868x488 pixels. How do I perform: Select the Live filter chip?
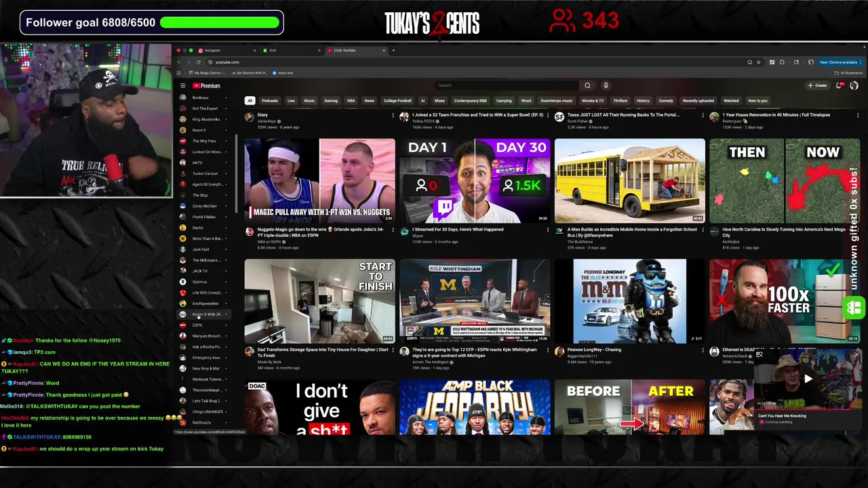pyautogui.click(x=291, y=100)
